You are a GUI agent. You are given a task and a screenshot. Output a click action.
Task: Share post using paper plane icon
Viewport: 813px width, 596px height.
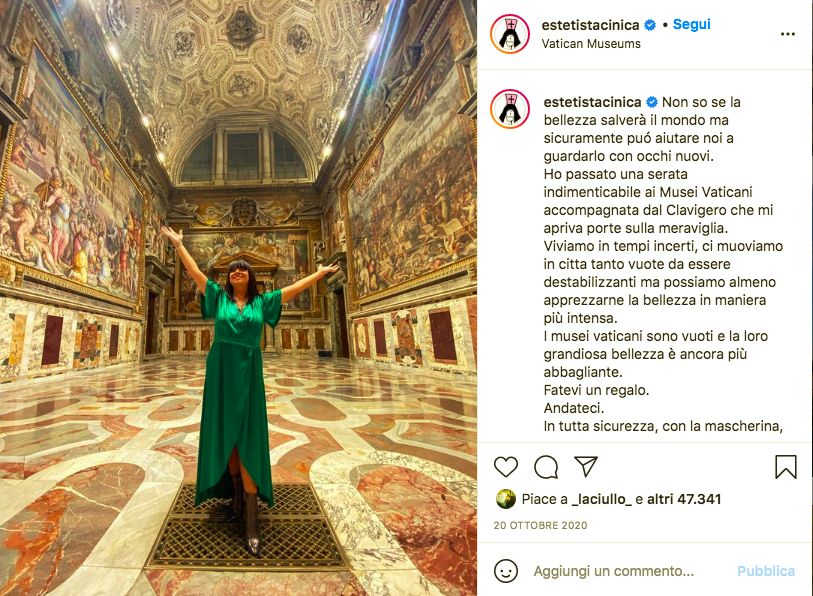click(x=586, y=467)
